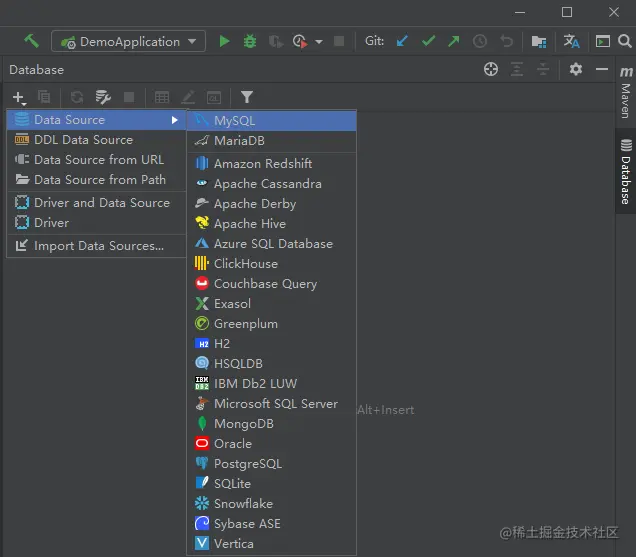Choose Data Source from URL
Viewport: 636px width, 557px height.
tap(97, 160)
